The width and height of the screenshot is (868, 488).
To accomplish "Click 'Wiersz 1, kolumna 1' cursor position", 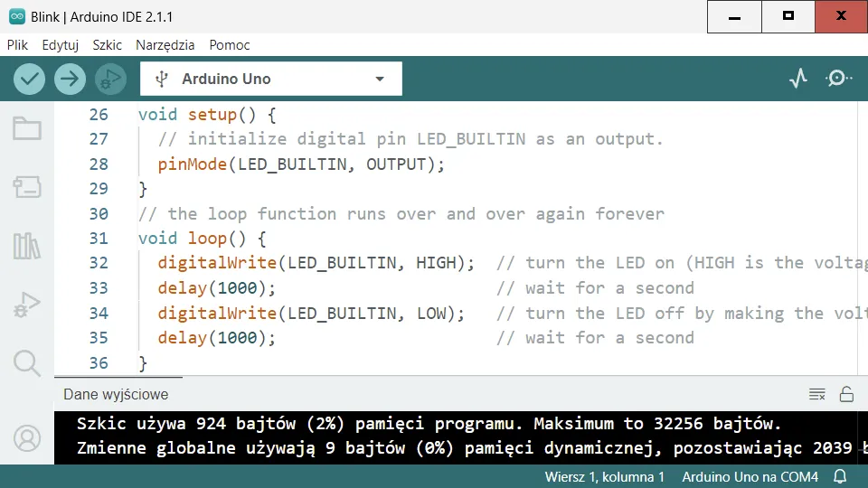I will (605, 477).
